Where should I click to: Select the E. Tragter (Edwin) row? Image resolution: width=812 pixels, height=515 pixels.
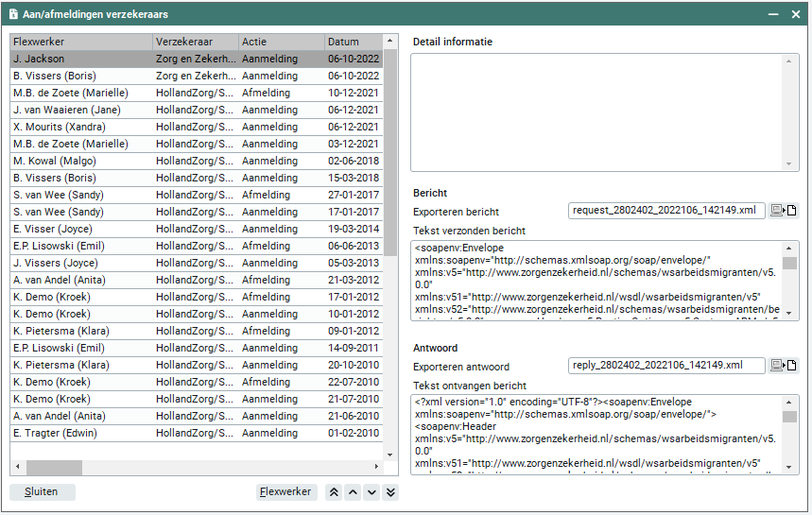point(80,434)
